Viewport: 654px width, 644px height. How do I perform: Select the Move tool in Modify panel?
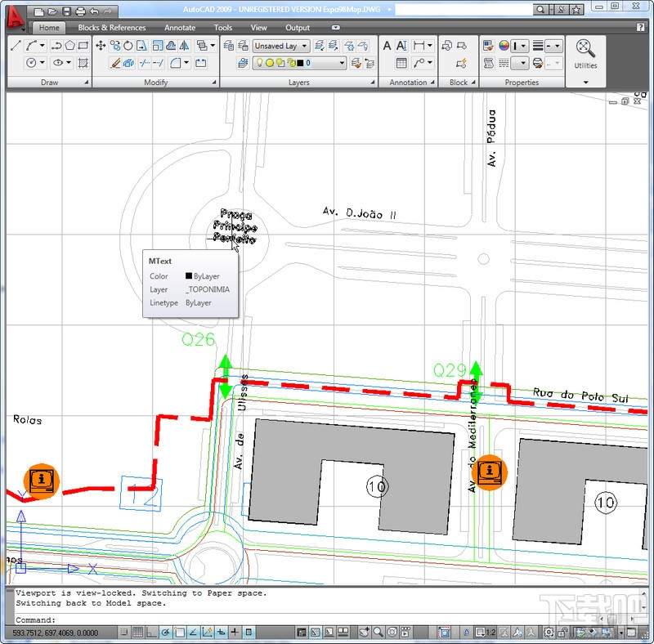coord(100,45)
